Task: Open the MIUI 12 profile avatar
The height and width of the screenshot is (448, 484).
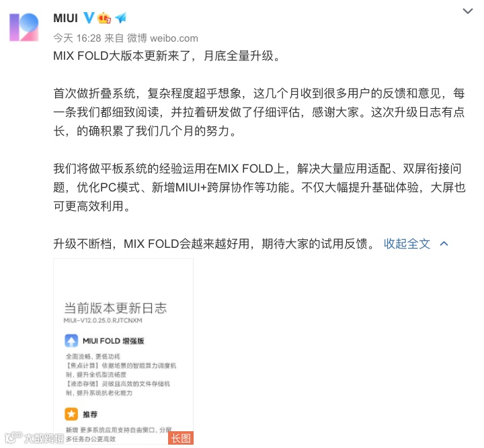Action: (24, 28)
